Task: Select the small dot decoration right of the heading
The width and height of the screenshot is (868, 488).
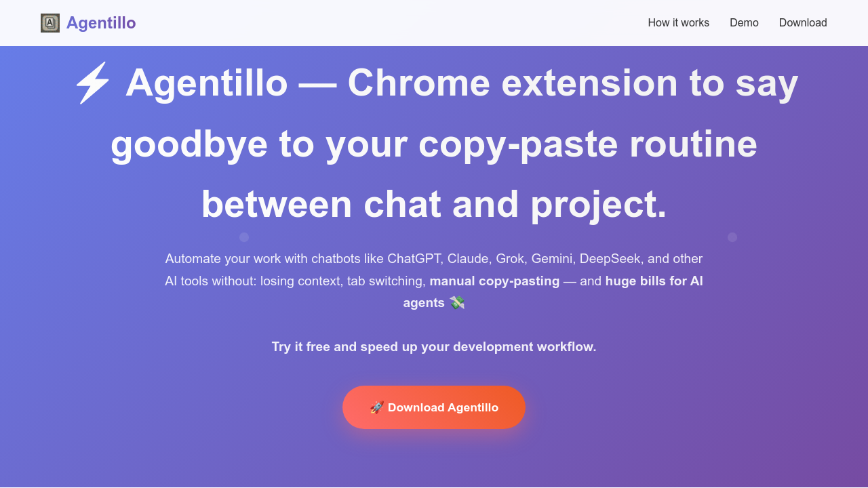Action: tap(732, 237)
